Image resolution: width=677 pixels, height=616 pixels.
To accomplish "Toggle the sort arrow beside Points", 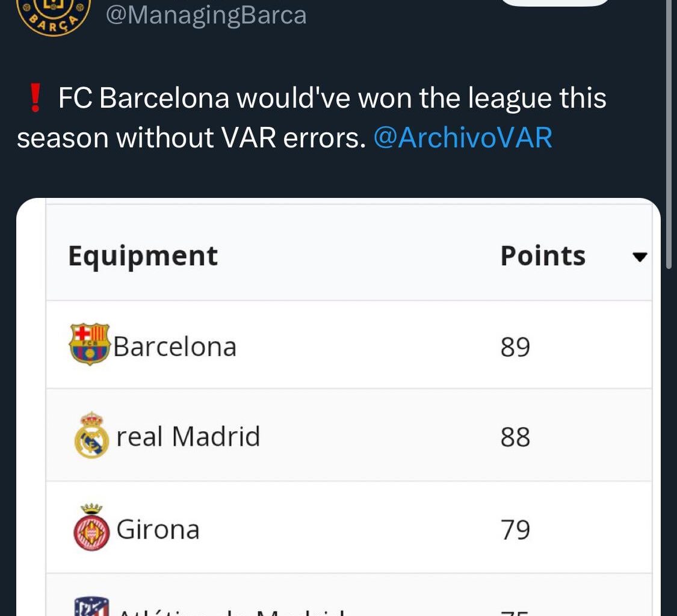I will (640, 257).
